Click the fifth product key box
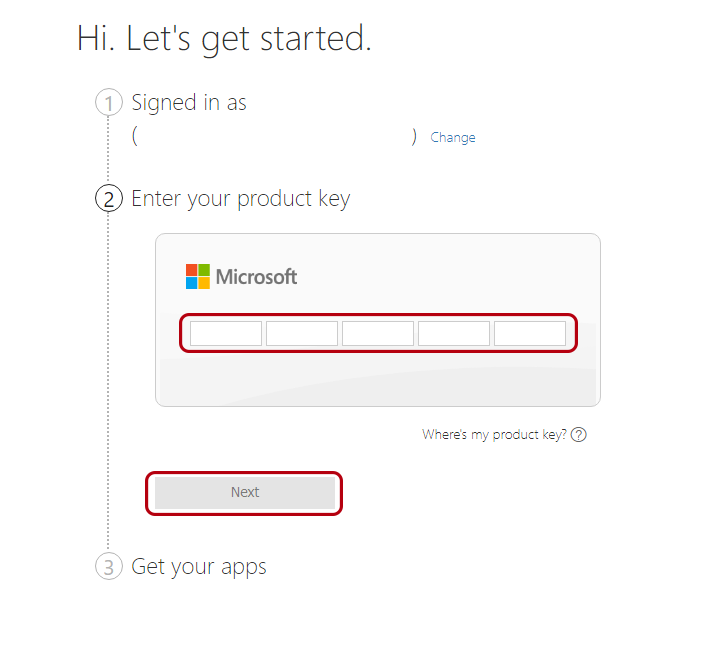Viewport: 718px width, 662px height. [x=530, y=334]
